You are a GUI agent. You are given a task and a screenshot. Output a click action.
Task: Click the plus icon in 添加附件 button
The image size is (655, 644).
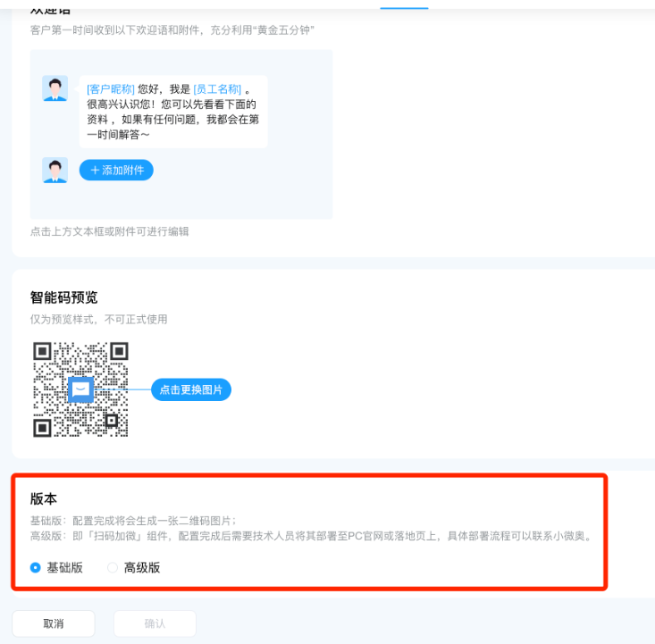(96, 170)
